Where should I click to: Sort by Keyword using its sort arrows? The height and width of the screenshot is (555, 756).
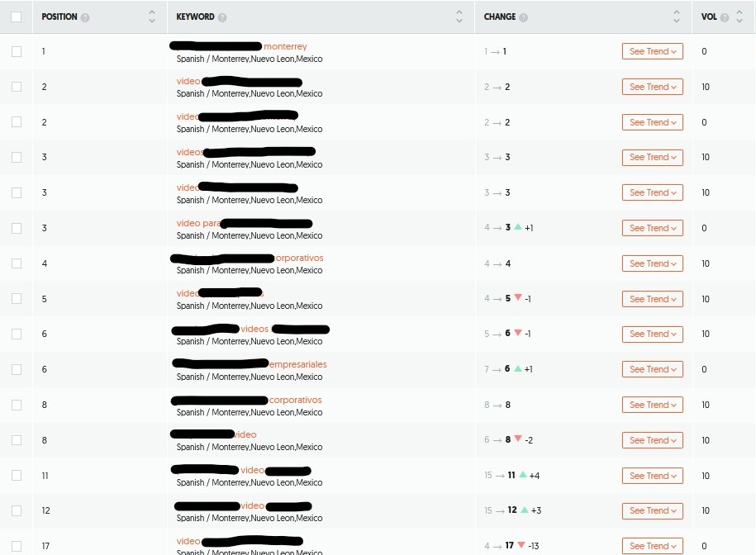[x=459, y=17]
